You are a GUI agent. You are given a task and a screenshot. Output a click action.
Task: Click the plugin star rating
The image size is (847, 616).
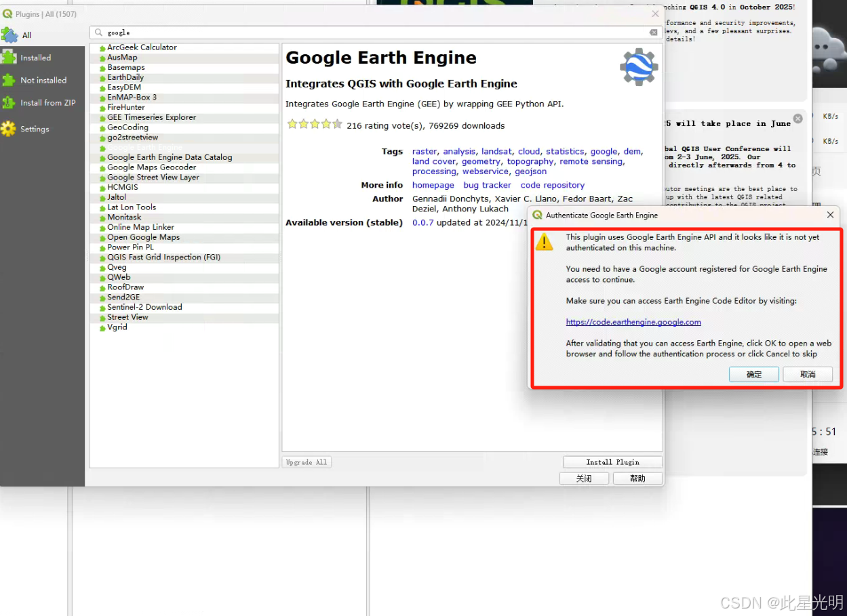315,124
